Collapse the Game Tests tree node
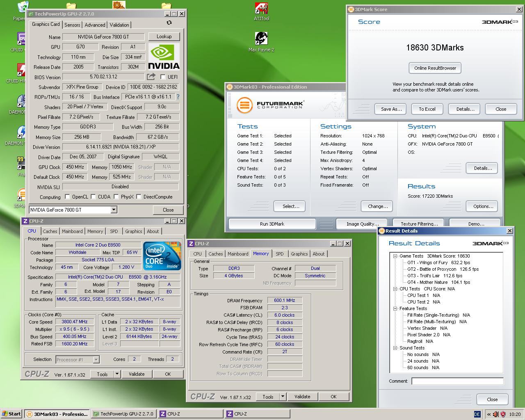Viewport: 525px width, 420px height. coord(395,256)
